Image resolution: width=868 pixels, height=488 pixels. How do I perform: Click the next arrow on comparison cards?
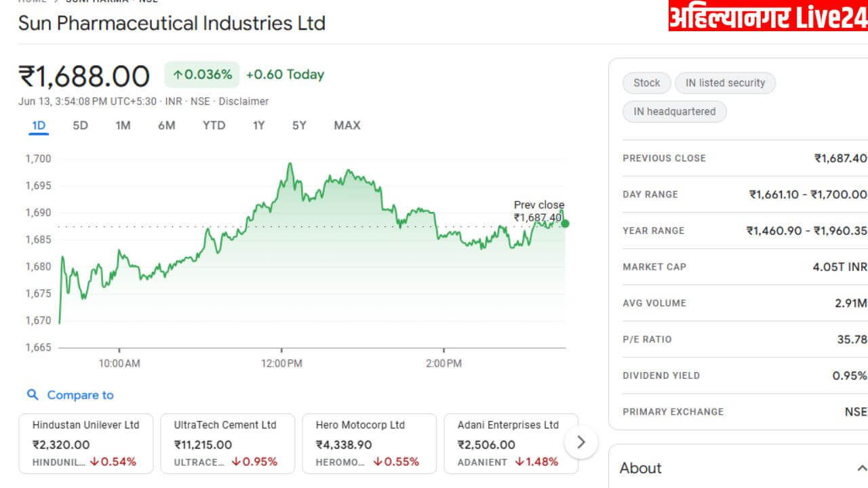pyautogui.click(x=580, y=442)
